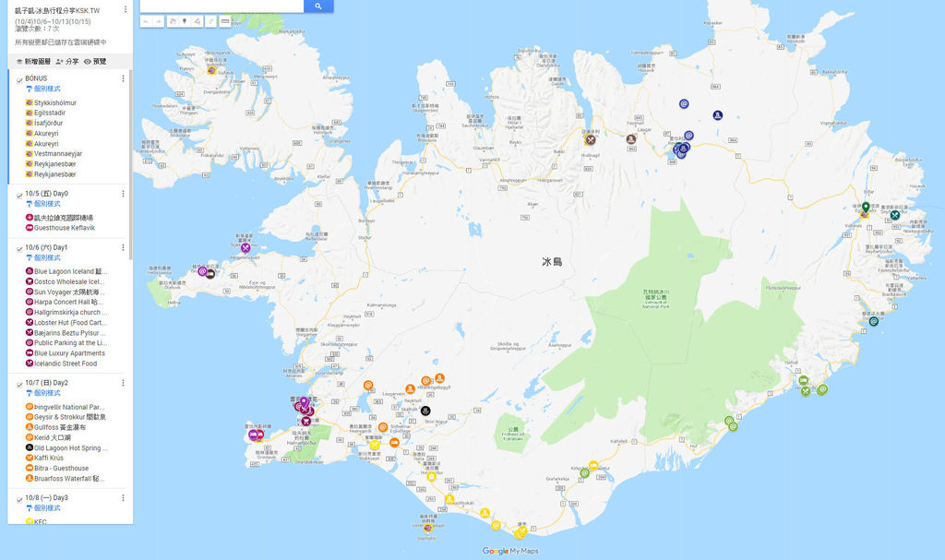Viewport: 945px width, 560px height.
Task: Click yellow lodging marker near Kirkjubæjarklaustur
Action: tap(593, 465)
